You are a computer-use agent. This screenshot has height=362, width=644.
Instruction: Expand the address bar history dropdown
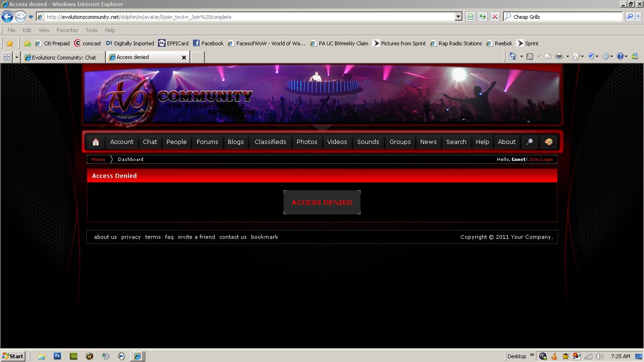[458, 17]
